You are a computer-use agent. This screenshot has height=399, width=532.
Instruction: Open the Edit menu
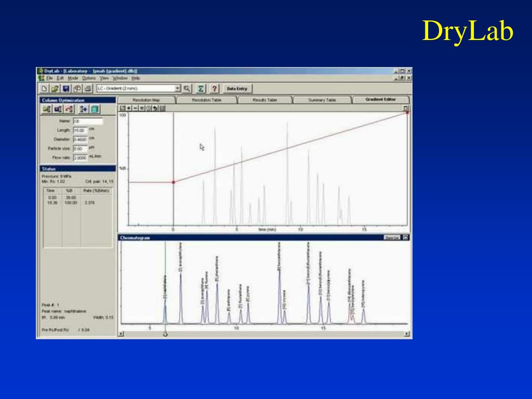60,78
